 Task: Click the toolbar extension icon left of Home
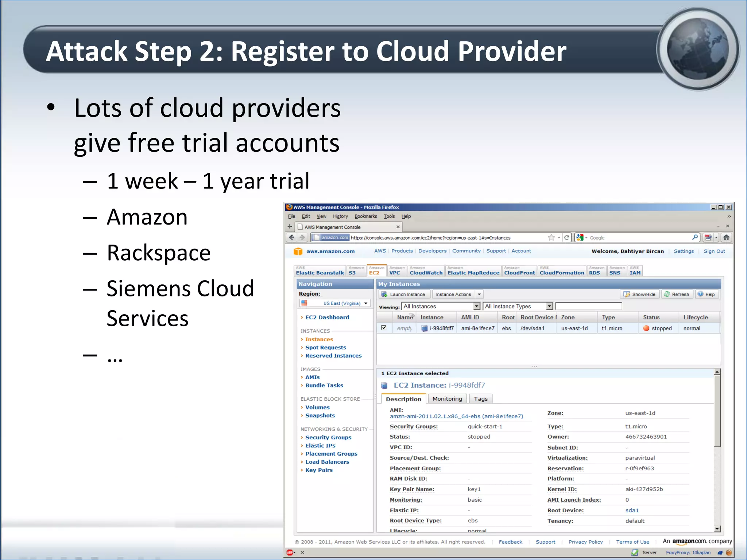point(708,237)
